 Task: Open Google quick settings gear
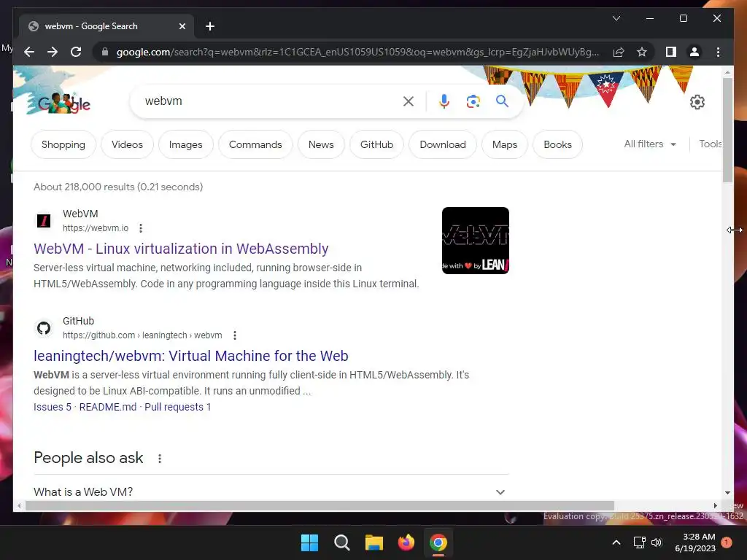pyautogui.click(x=697, y=101)
